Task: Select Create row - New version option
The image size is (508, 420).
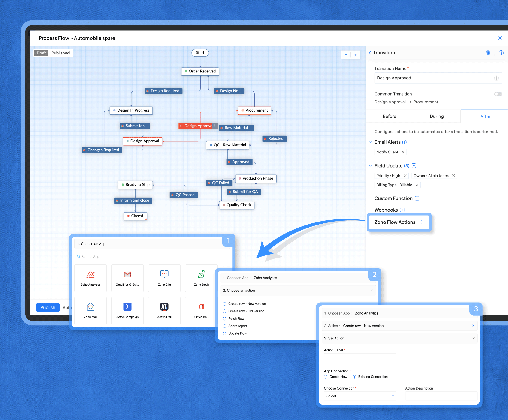Action: (224, 304)
